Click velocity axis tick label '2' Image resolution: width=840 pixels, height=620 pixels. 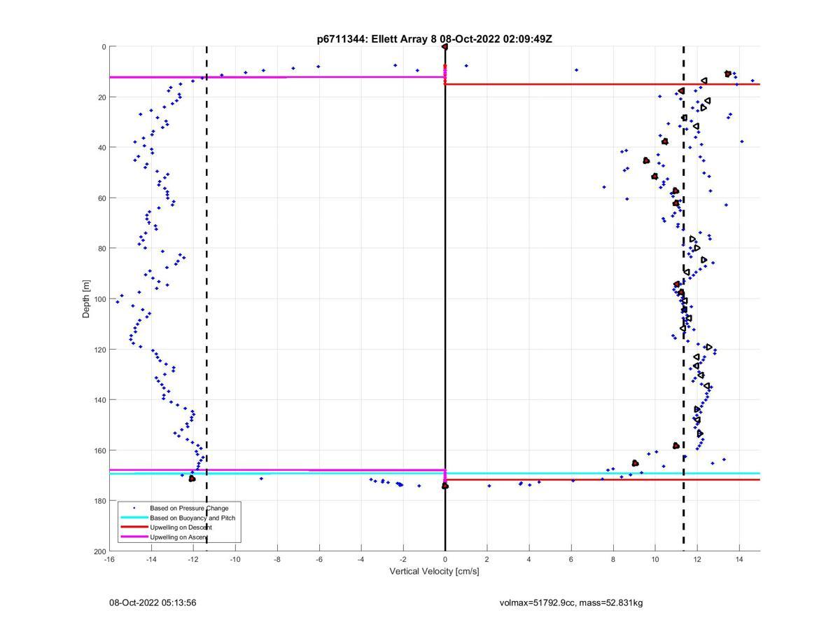[x=487, y=560]
